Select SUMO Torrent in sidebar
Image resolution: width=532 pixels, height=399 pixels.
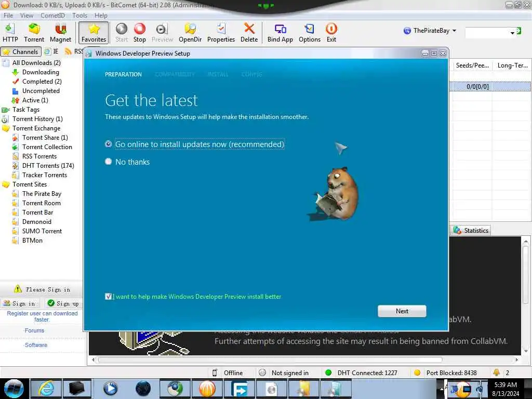pos(42,231)
